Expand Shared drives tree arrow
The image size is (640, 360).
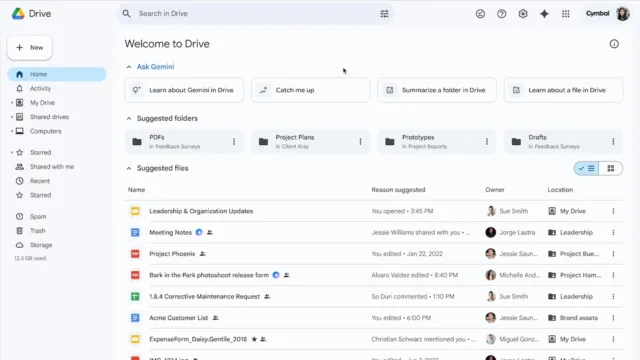coord(12,117)
